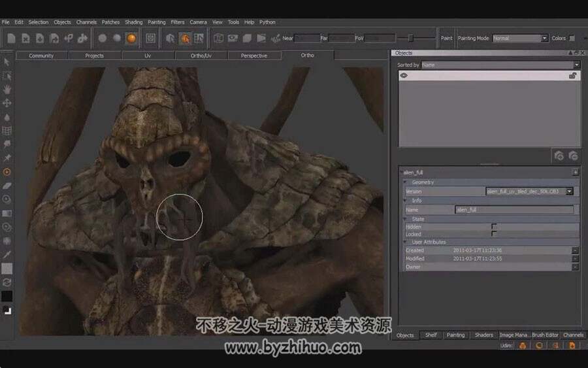
Task: Open the Shaders palette tab
Action: coord(484,335)
